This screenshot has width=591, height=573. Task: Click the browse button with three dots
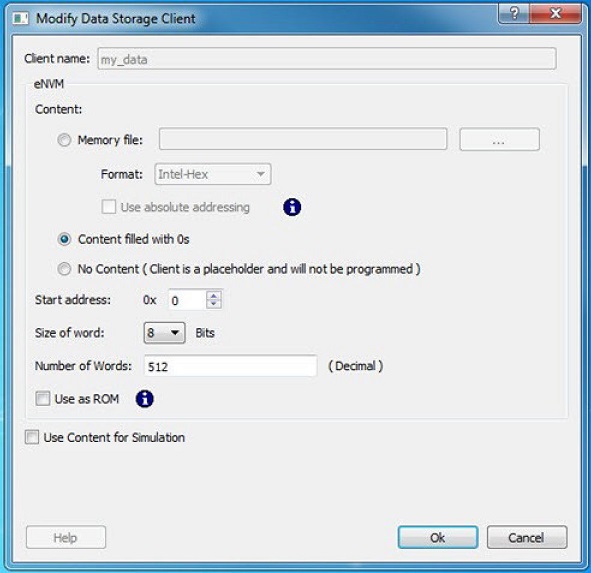[x=499, y=139]
